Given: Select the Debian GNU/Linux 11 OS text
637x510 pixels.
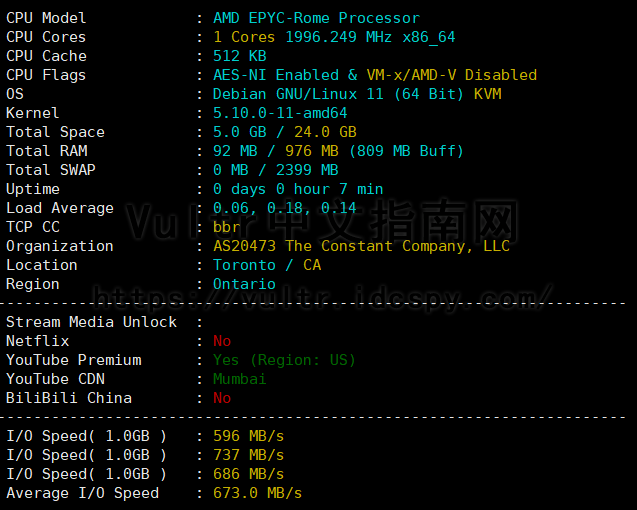Looking at the screenshot, I should tap(298, 94).
